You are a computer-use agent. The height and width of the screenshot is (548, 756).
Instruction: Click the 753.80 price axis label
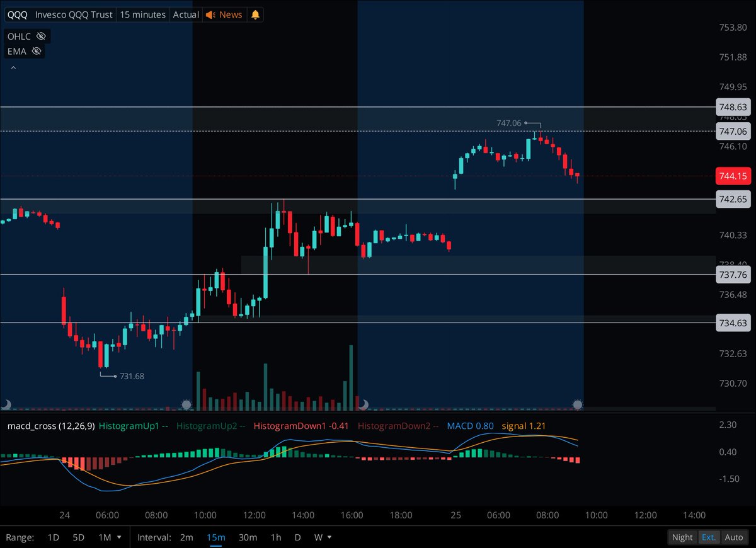tap(732, 28)
